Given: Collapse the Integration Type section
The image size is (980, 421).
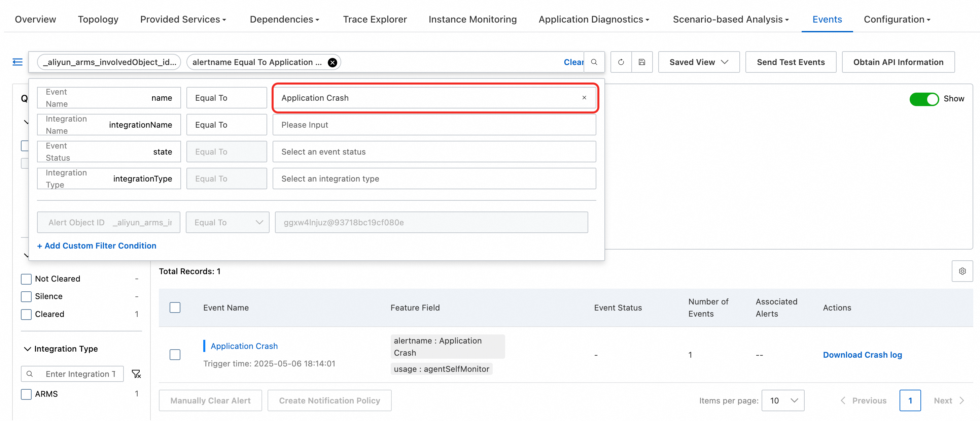Looking at the screenshot, I should pyautogui.click(x=27, y=349).
